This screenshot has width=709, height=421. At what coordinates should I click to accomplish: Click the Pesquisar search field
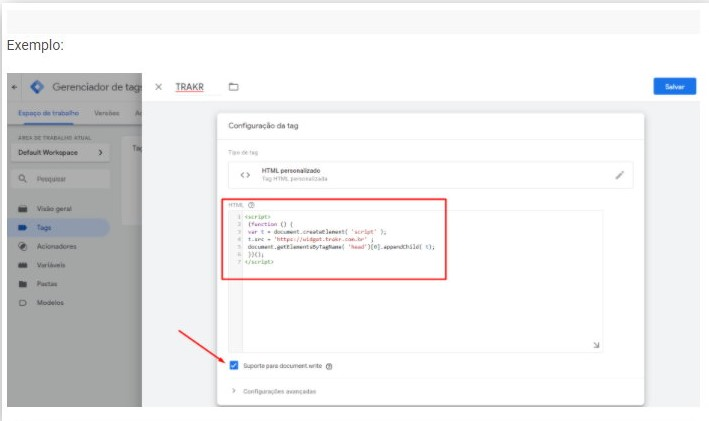pyautogui.click(x=60, y=179)
